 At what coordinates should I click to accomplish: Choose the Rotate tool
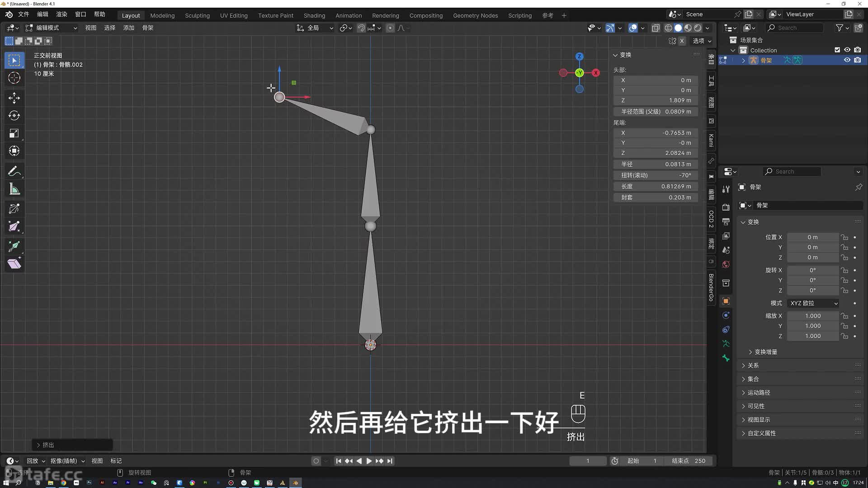coord(14,116)
